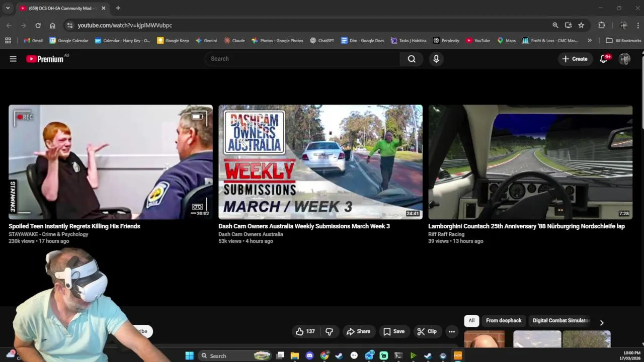Screen dimensions: 644x362
Task: Open the Photos - Google Photos bookmark
Action: click(277, 40)
